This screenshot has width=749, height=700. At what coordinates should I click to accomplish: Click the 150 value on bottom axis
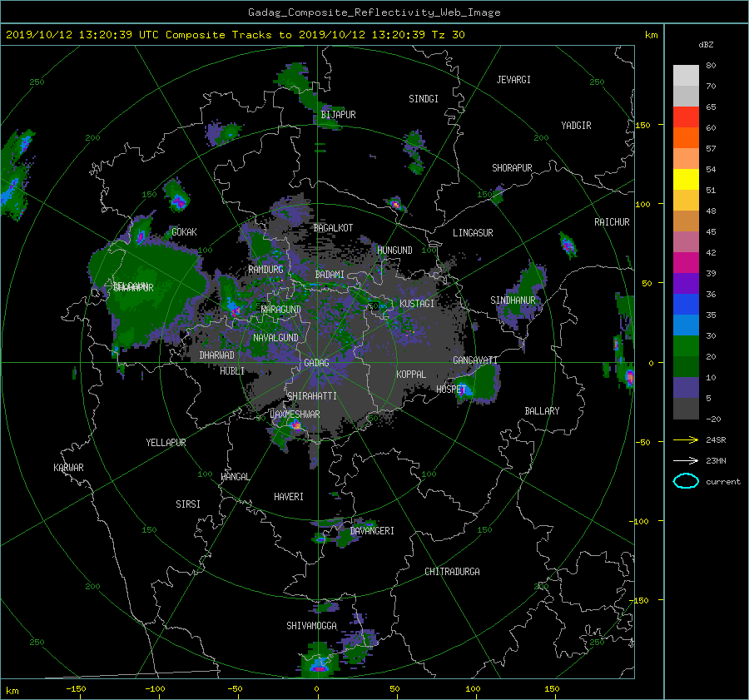552,689
